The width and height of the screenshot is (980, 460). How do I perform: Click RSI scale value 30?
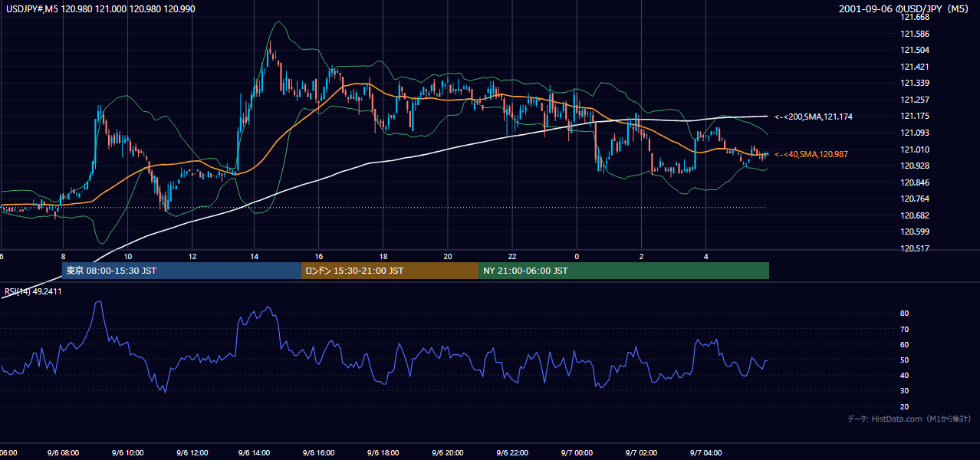click(x=905, y=391)
